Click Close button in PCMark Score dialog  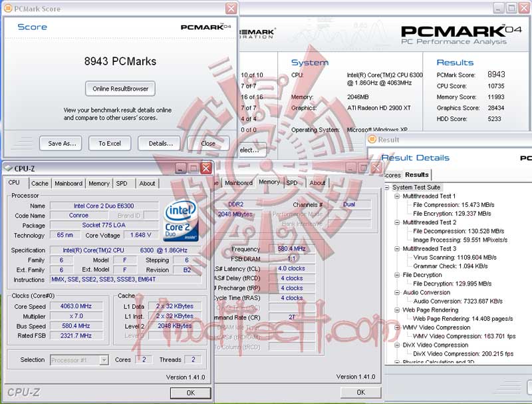coord(208,143)
